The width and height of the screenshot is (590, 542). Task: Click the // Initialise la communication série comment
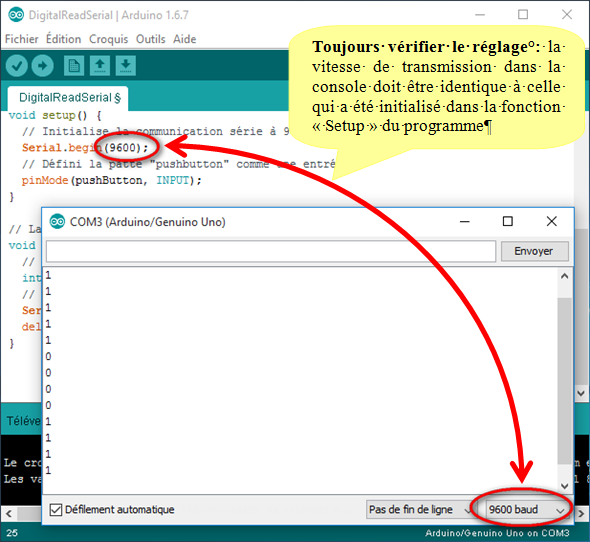coord(155,131)
